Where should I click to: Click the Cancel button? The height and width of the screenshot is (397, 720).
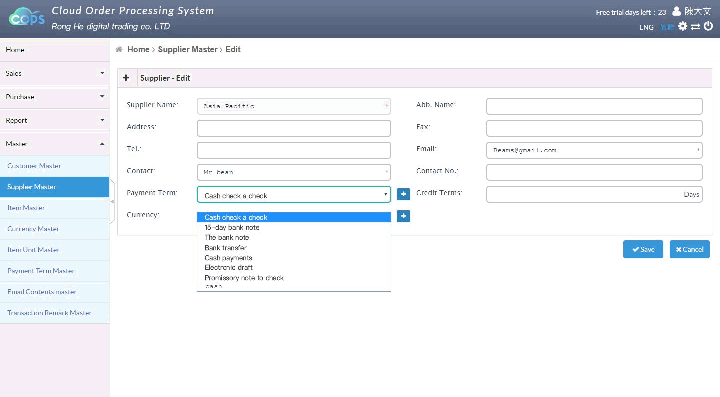690,249
